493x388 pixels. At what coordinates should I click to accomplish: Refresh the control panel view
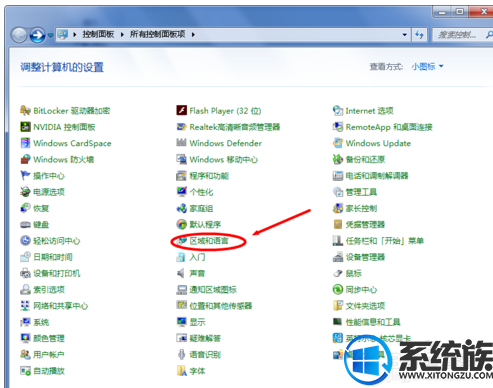(419, 35)
